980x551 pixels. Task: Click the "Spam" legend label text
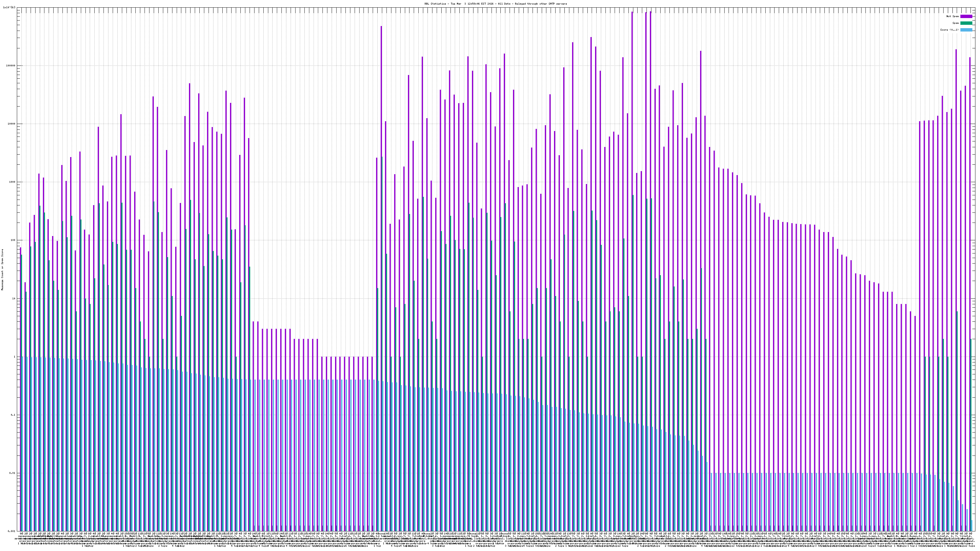[x=955, y=23]
